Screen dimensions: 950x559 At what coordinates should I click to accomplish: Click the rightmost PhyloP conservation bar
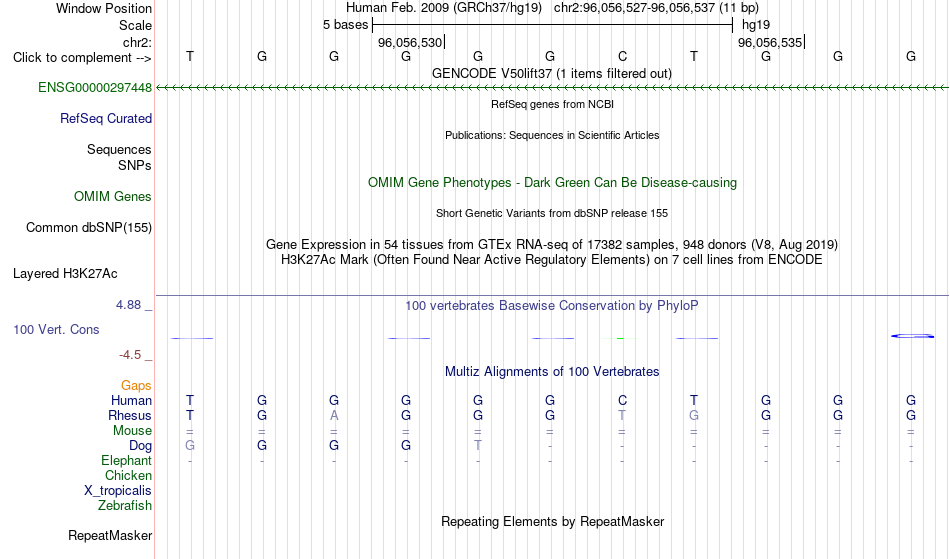[x=912, y=336]
